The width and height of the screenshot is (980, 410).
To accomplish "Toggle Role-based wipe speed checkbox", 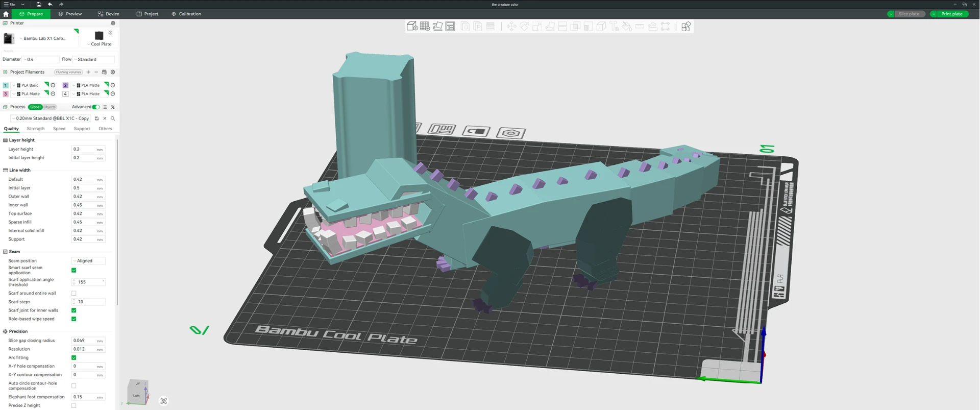I will (74, 319).
